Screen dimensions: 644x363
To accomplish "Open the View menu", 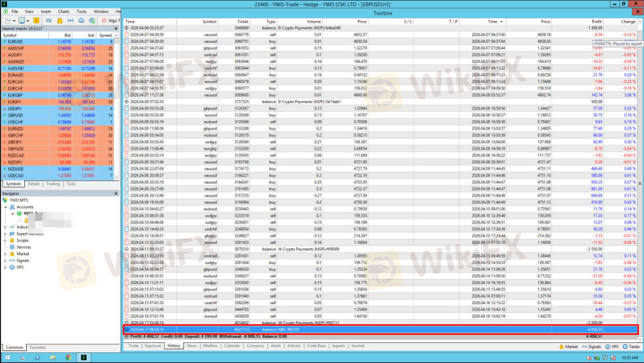I will coord(29,11).
